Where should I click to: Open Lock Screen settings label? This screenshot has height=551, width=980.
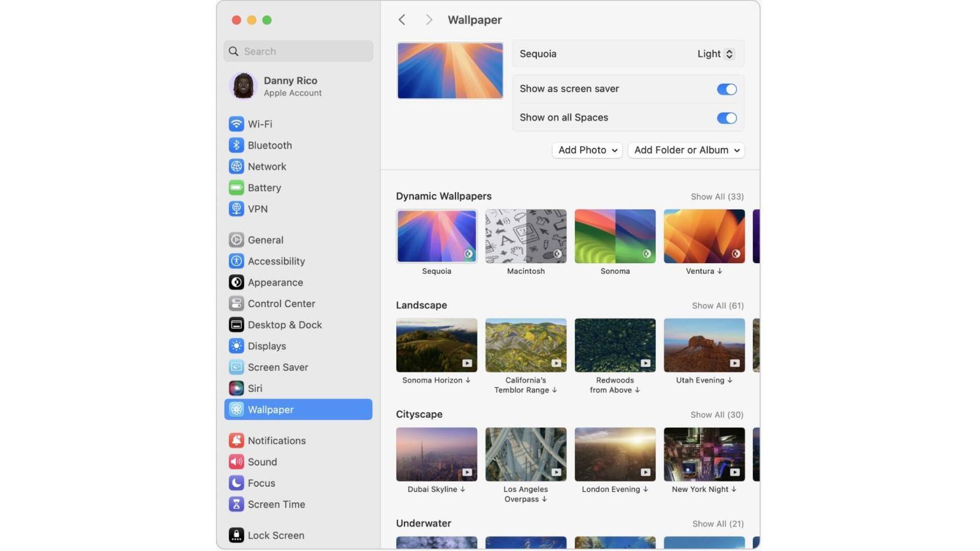tap(276, 535)
